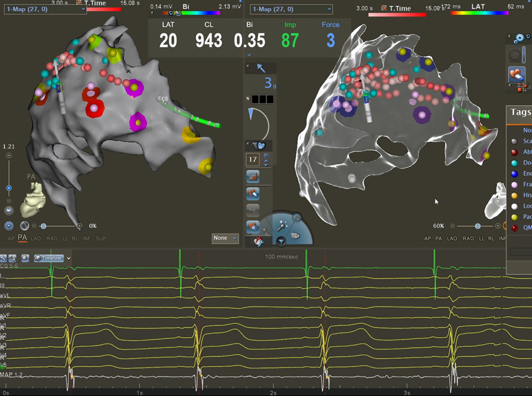
Task: Switch left map to INF view
Action: click(87, 238)
